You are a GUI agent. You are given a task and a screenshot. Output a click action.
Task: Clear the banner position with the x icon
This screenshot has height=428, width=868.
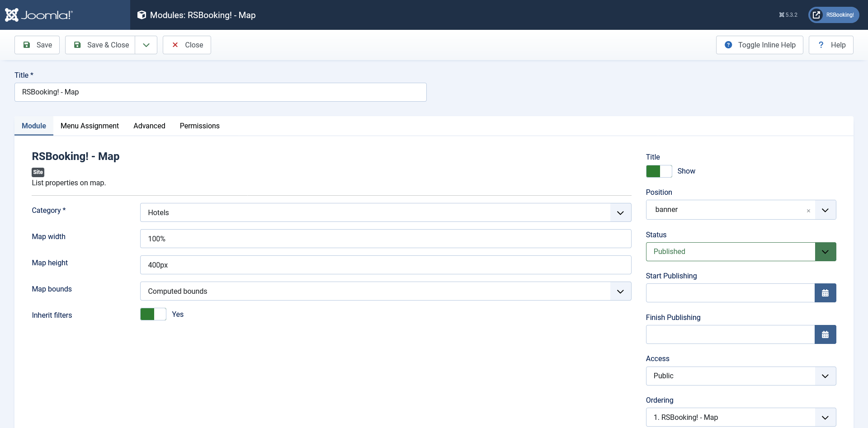click(x=808, y=211)
